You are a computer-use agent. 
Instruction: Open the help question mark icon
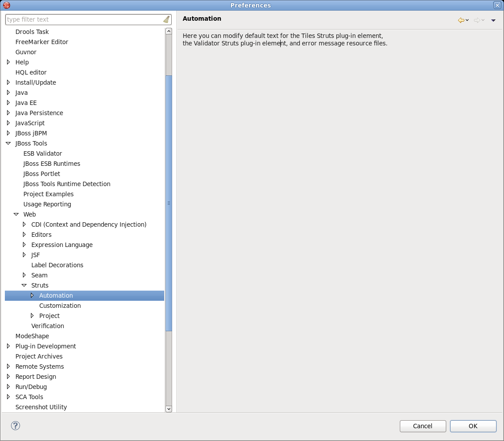click(15, 426)
